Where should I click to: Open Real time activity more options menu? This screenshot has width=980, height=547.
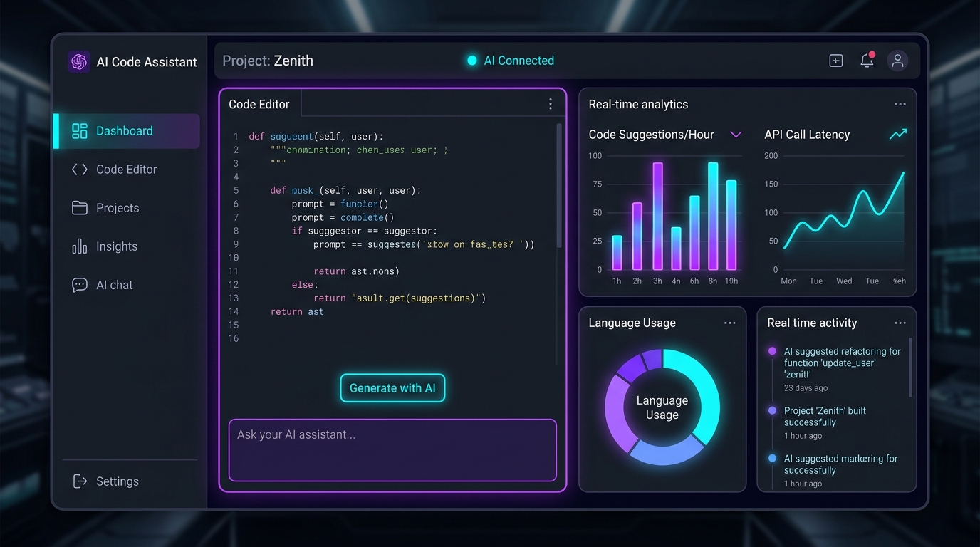(900, 323)
